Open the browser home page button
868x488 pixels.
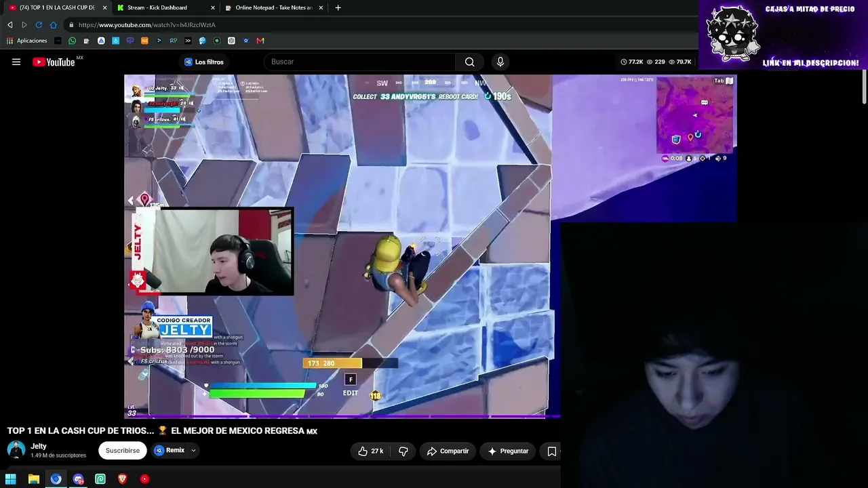(54, 25)
